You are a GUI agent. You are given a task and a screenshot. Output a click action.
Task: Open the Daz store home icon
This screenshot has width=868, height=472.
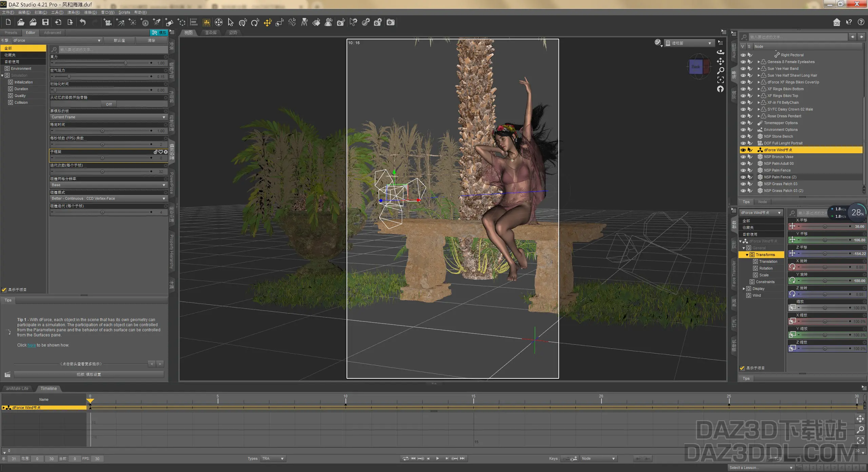[x=837, y=22]
